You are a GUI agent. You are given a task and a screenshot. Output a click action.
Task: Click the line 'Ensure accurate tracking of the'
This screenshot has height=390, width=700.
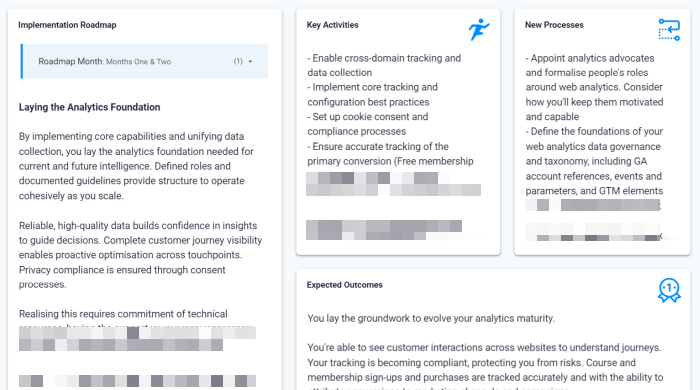(378, 147)
